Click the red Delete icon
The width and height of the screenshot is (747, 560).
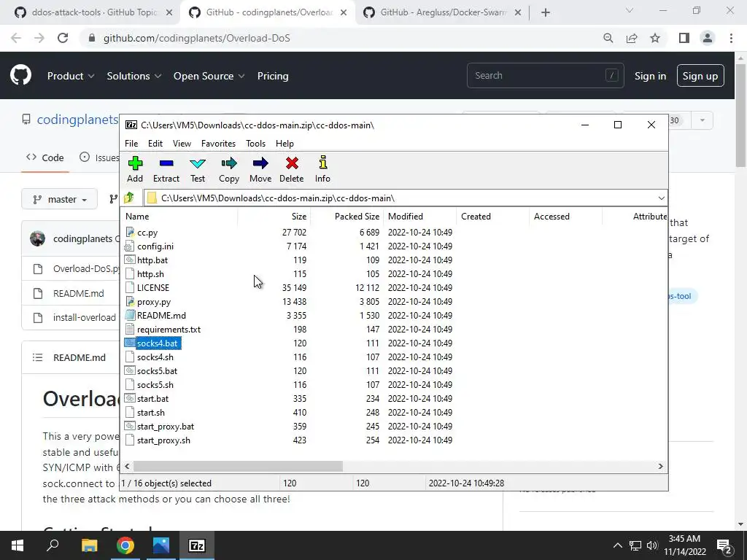tap(292, 169)
